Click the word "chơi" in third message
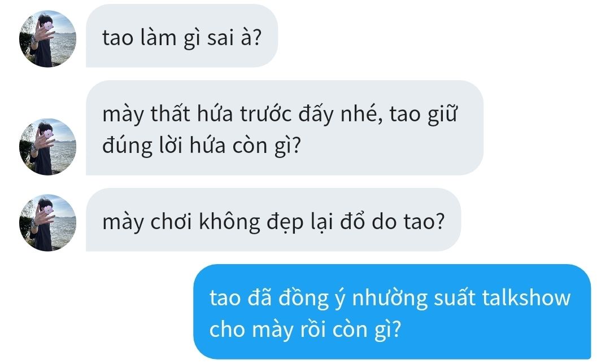This screenshot has height=364, width=610. point(171,222)
